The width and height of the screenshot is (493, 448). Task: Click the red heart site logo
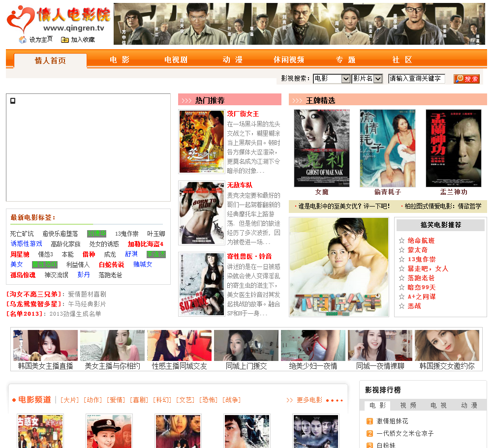(x=21, y=19)
